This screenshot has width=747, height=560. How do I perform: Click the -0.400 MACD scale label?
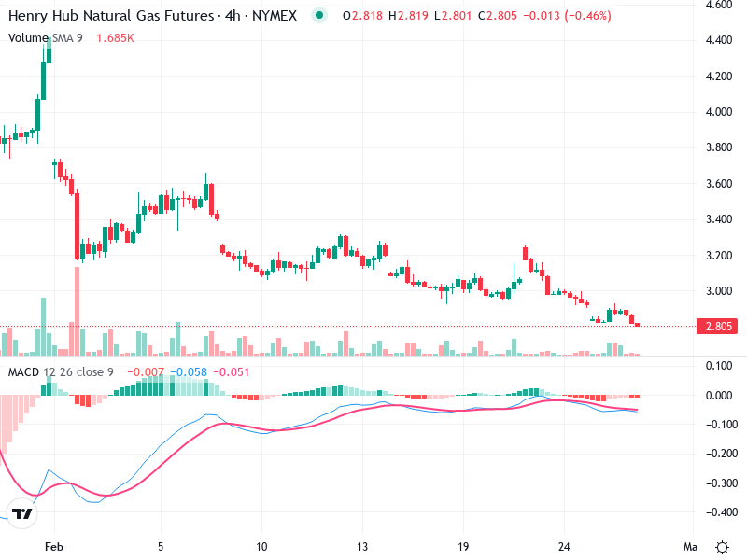pos(719,513)
